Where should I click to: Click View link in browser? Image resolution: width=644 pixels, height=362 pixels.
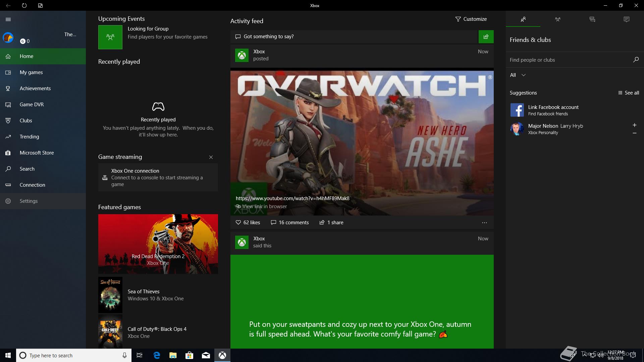(261, 206)
